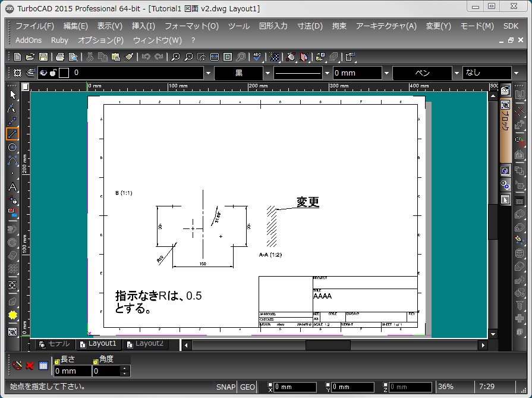Screen dimensions: 532x398
Task: Click the Print icon
Action: (60, 57)
